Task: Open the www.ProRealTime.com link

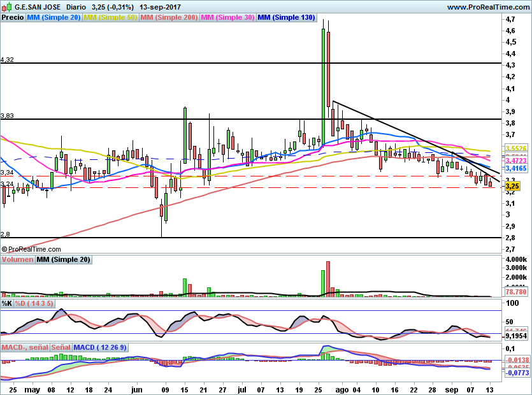Action: [487, 8]
